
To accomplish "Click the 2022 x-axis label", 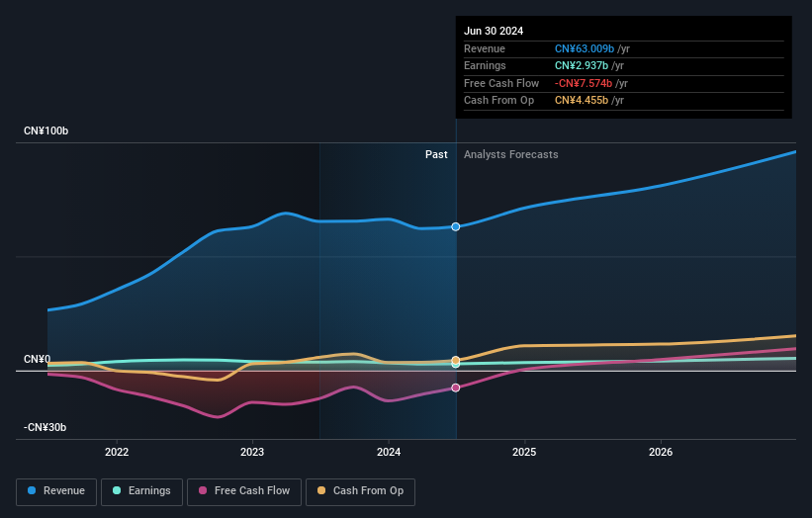I will click(117, 452).
